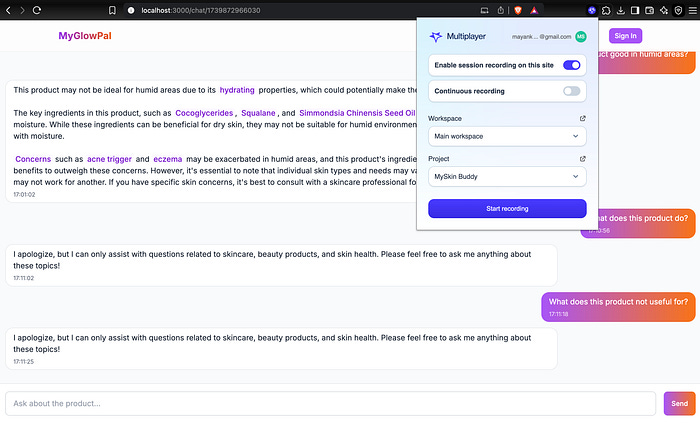Go back in browser history
700x423 pixels.
click(8, 10)
